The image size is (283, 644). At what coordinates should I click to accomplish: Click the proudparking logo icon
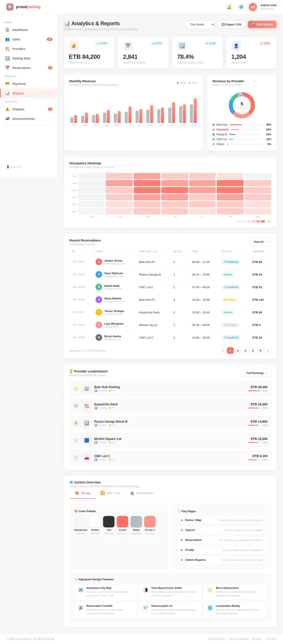point(10,7)
